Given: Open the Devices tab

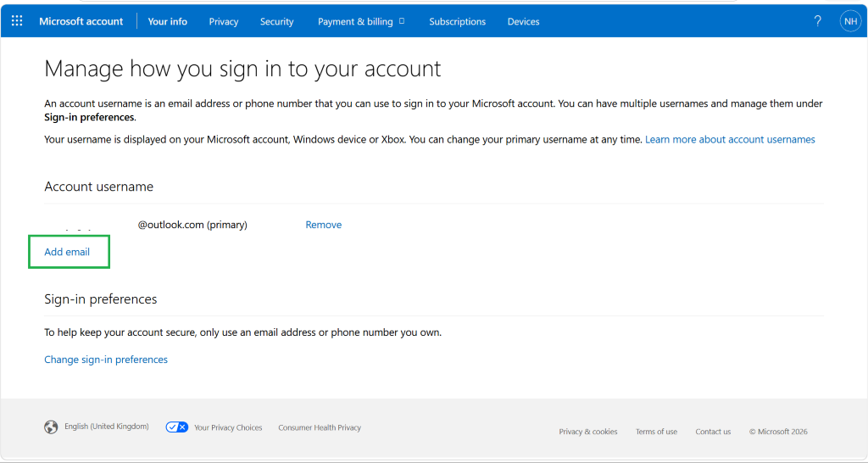Looking at the screenshot, I should (523, 21).
